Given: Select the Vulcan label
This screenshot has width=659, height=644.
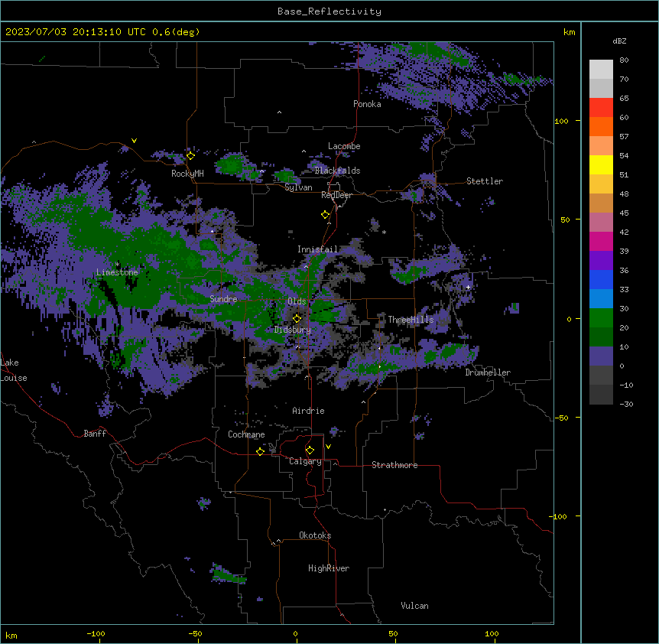Looking at the screenshot, I should click(x=415, y=606).
